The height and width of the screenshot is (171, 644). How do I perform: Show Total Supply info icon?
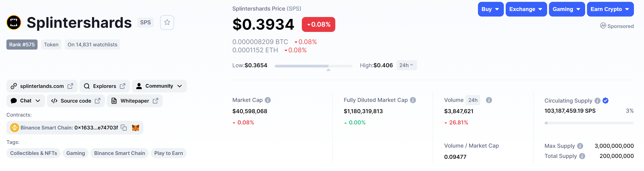point(582,156)
